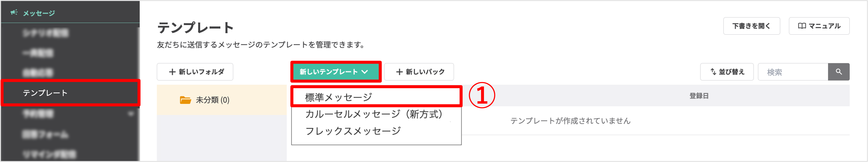Open テンプレート in the left sidebar
Image resolution: width=868 pixels, height=162 pixels.
[45, 93]
